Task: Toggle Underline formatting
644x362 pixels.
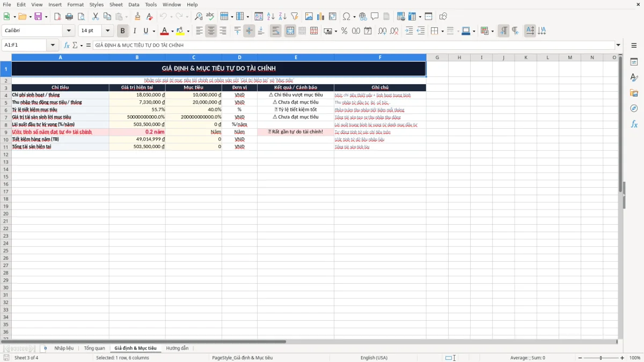Action: (x=145, y=31)
